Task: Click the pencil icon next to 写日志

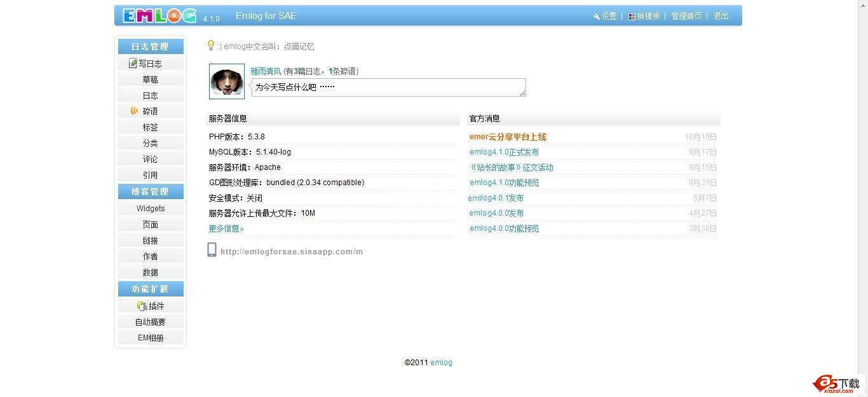Action: 133,63
